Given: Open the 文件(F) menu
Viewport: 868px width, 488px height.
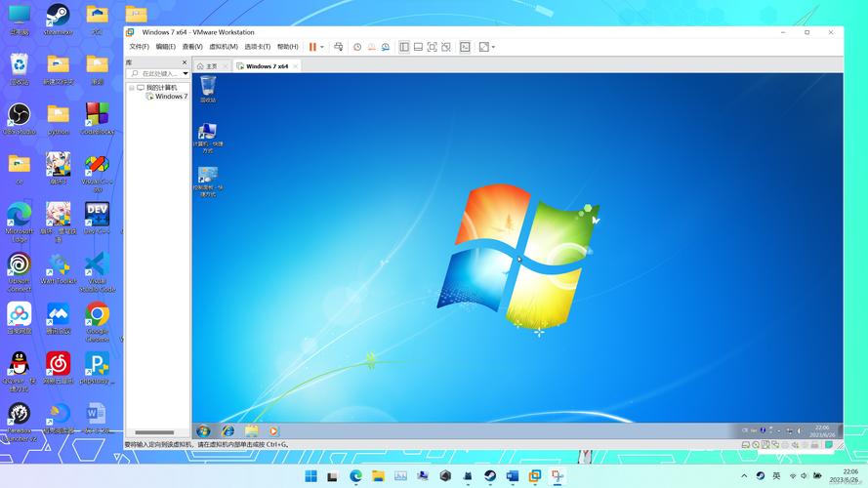Looking at the screenshot, I should [139, 47].
